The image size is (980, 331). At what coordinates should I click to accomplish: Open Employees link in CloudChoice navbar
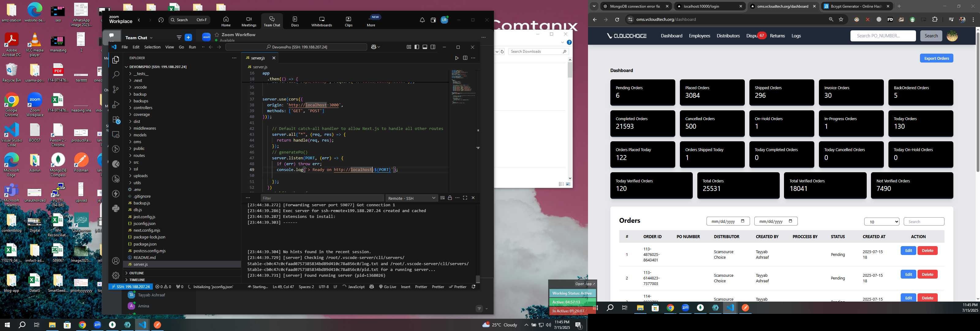(x=699, y=36)
